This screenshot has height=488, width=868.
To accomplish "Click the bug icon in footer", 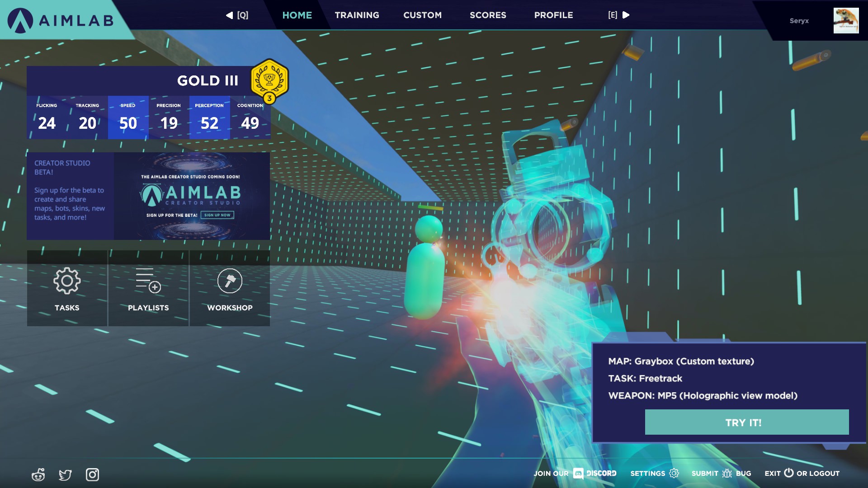I will point(727,473).
